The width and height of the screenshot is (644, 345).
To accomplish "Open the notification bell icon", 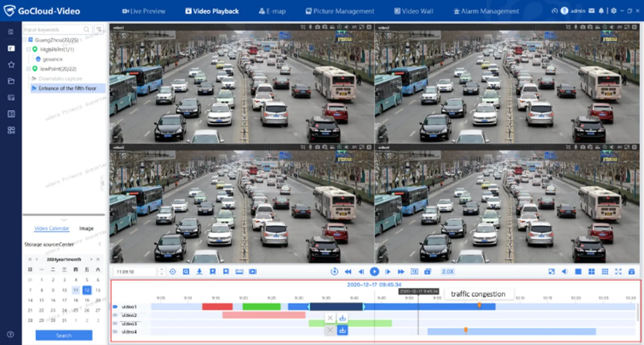I will pos(601,11).
